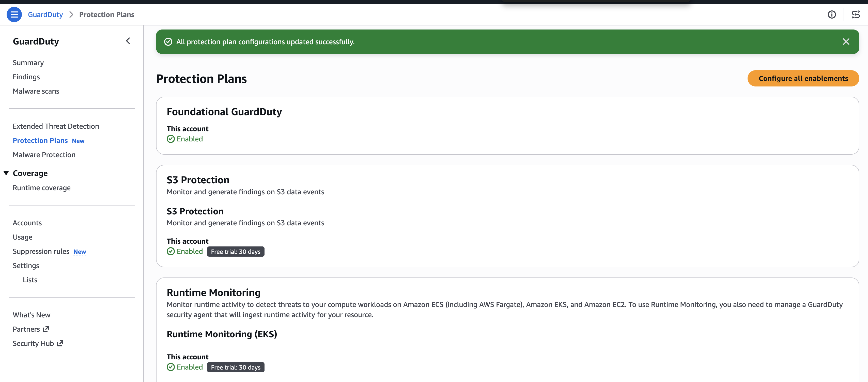This screenshot has width=868, height=382.
Task: Open the preferences settings icon at top right
Action: click(856, 14)
